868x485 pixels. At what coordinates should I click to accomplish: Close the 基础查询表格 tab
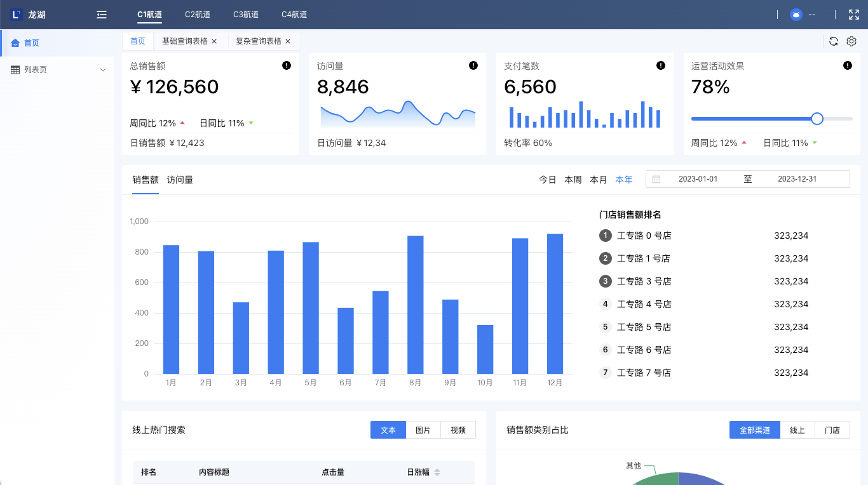coord(214,41)
